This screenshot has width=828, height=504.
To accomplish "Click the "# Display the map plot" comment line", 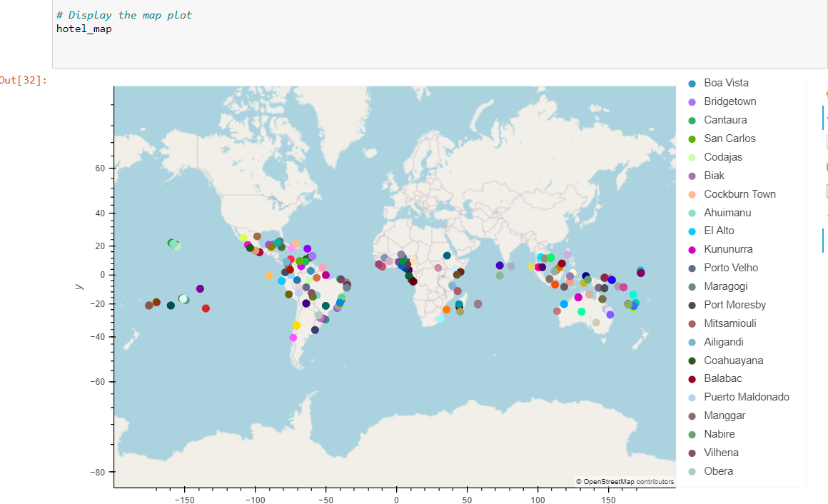I will point(123,14).
